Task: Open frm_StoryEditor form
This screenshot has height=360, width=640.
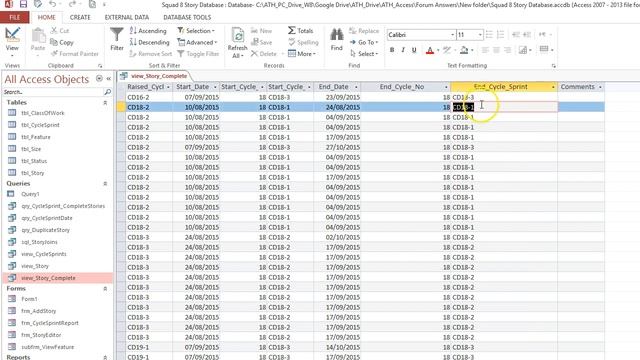Action: (x=41, y=335)
